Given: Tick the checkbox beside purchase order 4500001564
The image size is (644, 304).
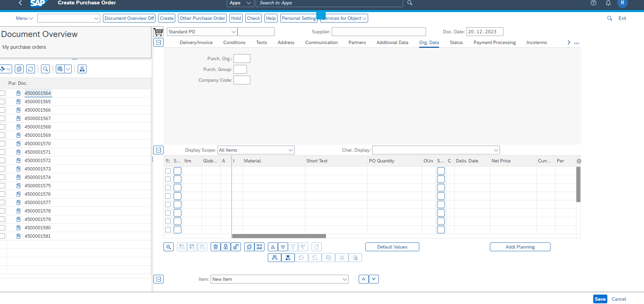Looking at the screenshot, I should click(x=3, y=93).
